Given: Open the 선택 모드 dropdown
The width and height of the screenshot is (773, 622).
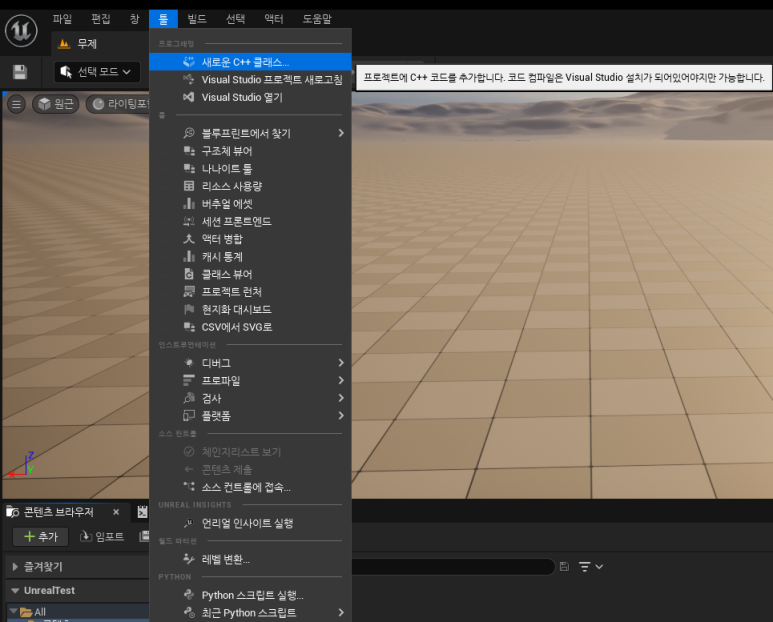Looking at the screenshot, I should [x=97, y=72].
